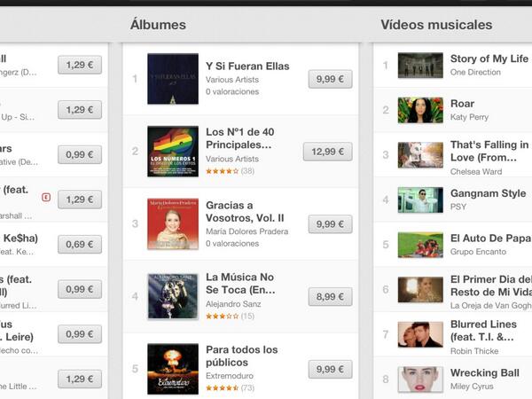Buy Gracias a Vosotros Vol. II album

point(330,224)
